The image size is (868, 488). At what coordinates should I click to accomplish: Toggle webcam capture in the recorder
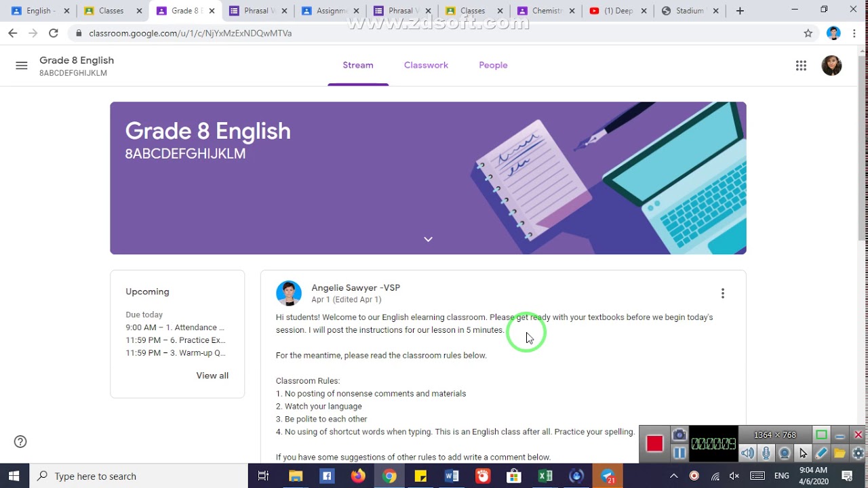785,453
